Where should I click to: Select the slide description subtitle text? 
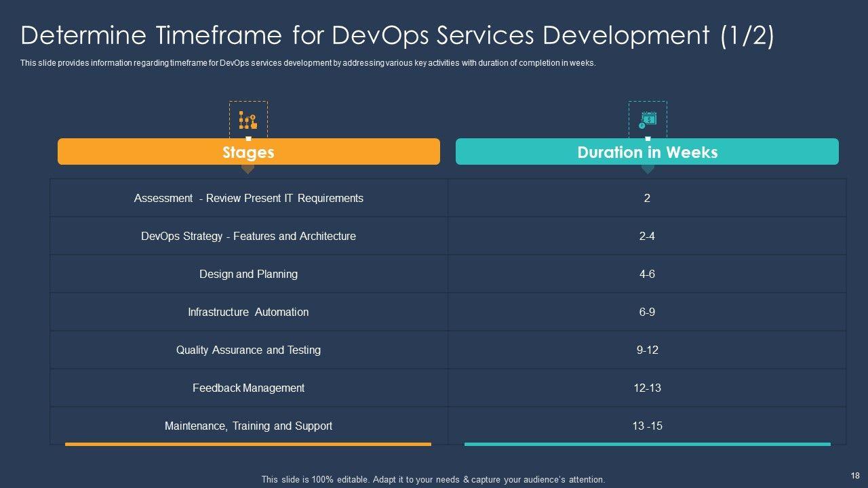tap(308, 63)
